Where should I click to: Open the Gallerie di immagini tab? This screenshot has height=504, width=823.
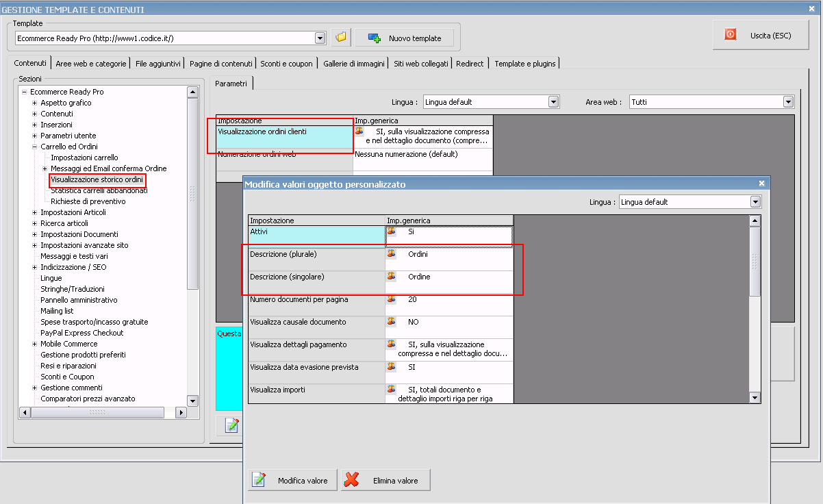354,64
